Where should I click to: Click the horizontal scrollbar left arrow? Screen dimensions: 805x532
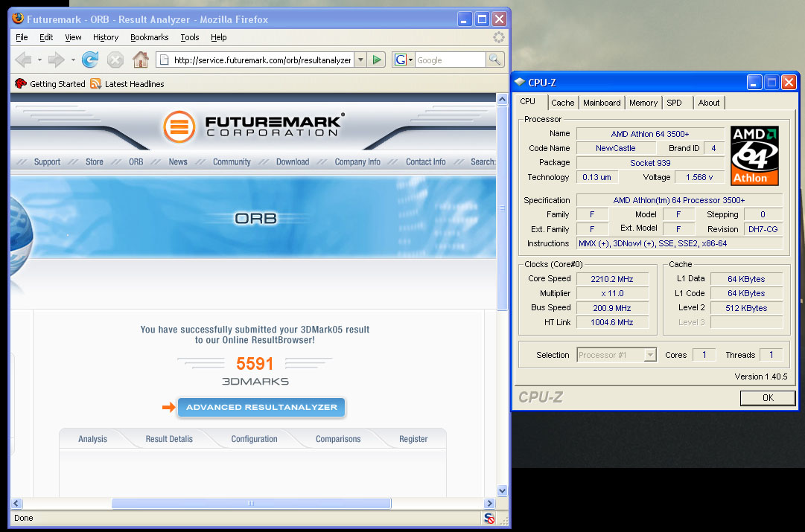pyautogui.click(x=16, y=504)
